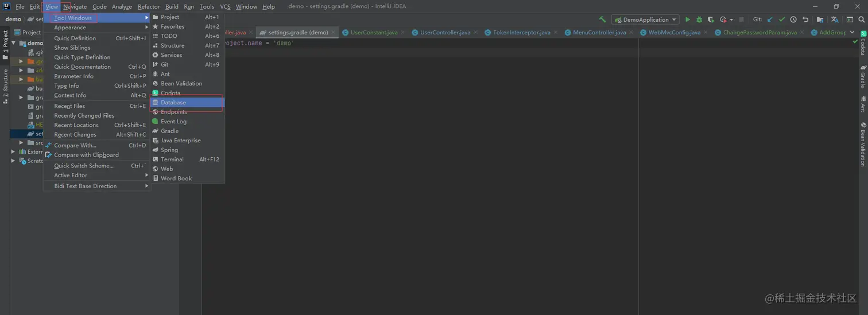The height and width of the screenshot is (315, 868).
Task: Show hidden editor tabs chevron
Action: pyautogui.click(x=853, y=33)
